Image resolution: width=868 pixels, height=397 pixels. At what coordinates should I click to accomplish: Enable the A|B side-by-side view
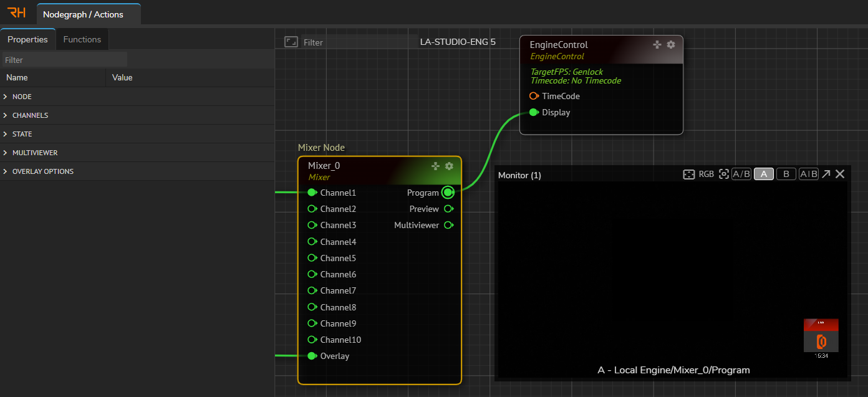[x=809, y=175]
